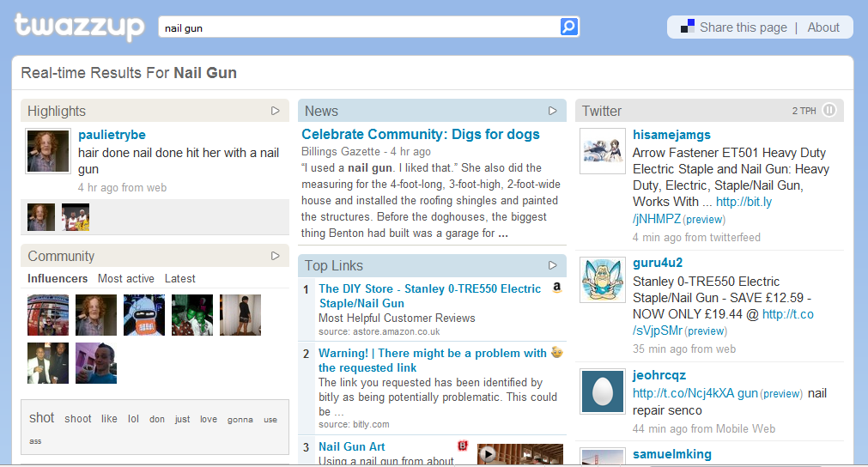This screenshot has height=467, width=868.
Task: Click the Amazon icon beside DIY Store link
Action: pyautogui.click(x=557, y=288)
